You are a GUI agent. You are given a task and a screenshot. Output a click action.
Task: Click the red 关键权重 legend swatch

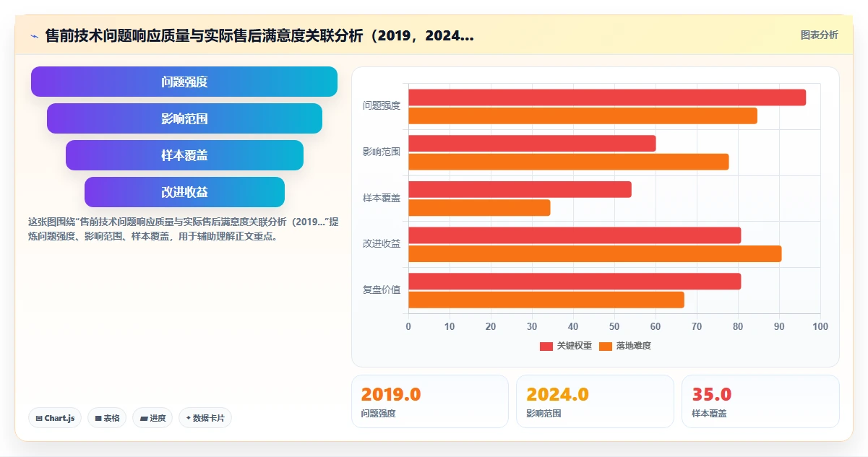pyautogui.click(x=546, y=346)
